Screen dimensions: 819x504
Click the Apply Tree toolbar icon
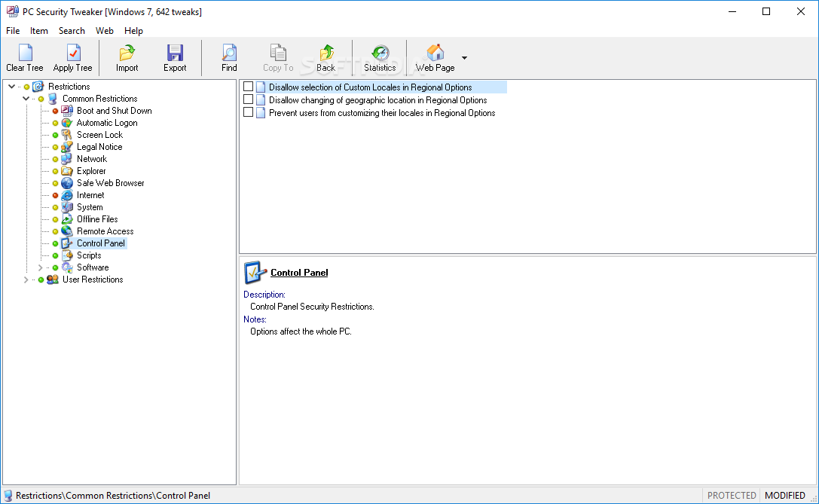72,53
